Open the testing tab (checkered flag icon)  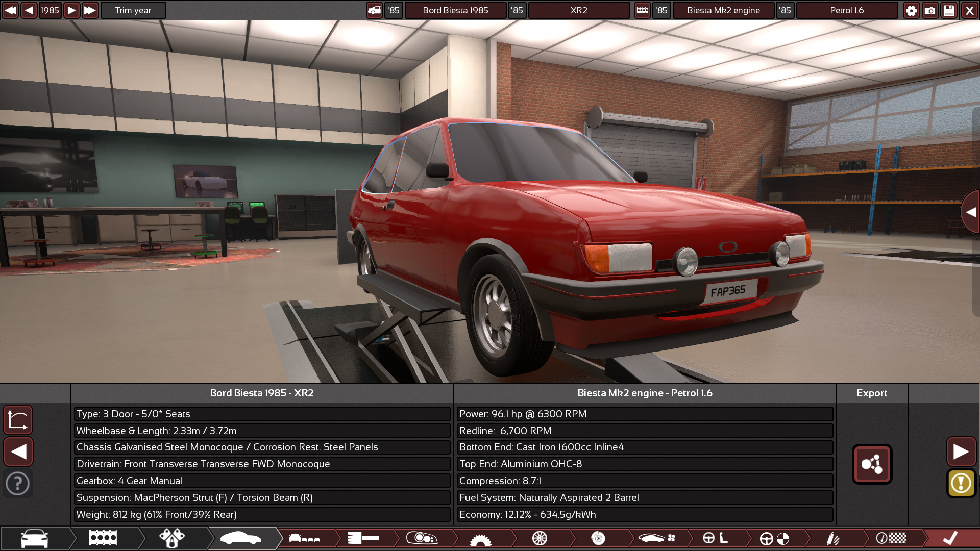[x=891, y=538]
